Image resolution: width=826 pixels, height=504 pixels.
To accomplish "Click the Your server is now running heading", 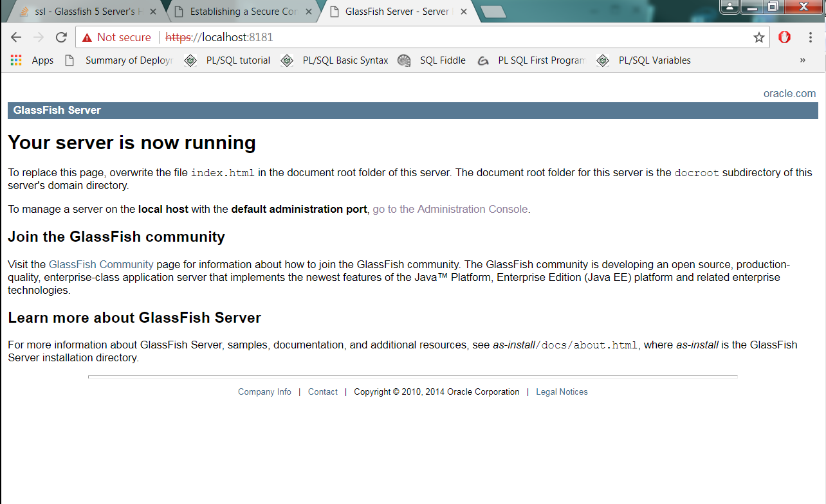I will [x=132, y=143].
